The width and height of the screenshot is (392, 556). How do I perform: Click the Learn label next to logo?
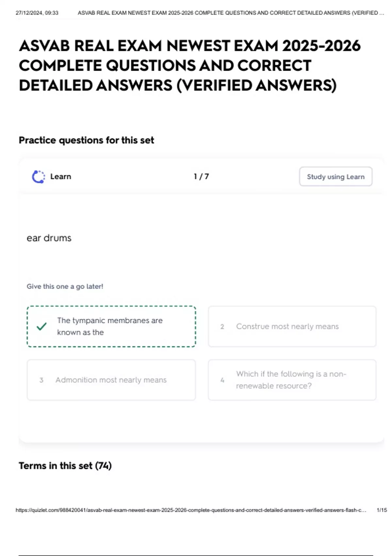[x=61, y=177]
